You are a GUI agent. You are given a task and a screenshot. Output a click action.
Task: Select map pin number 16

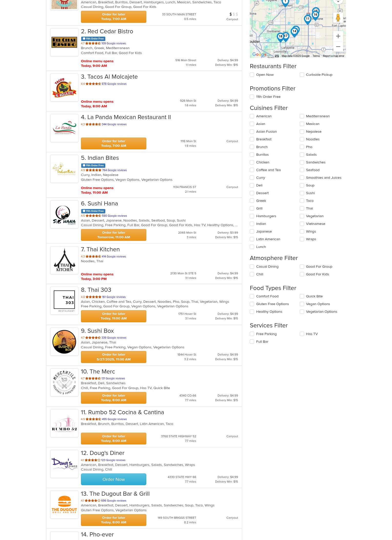pos(315,15)
